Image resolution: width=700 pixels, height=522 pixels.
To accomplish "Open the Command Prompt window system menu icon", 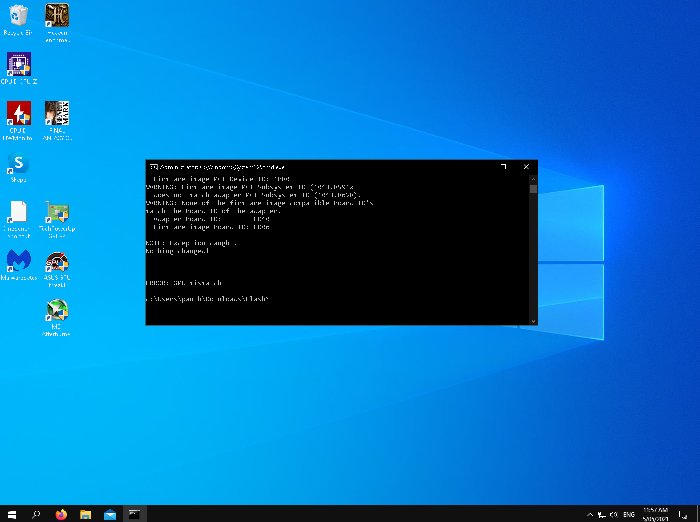I will (x=154, y=167).
